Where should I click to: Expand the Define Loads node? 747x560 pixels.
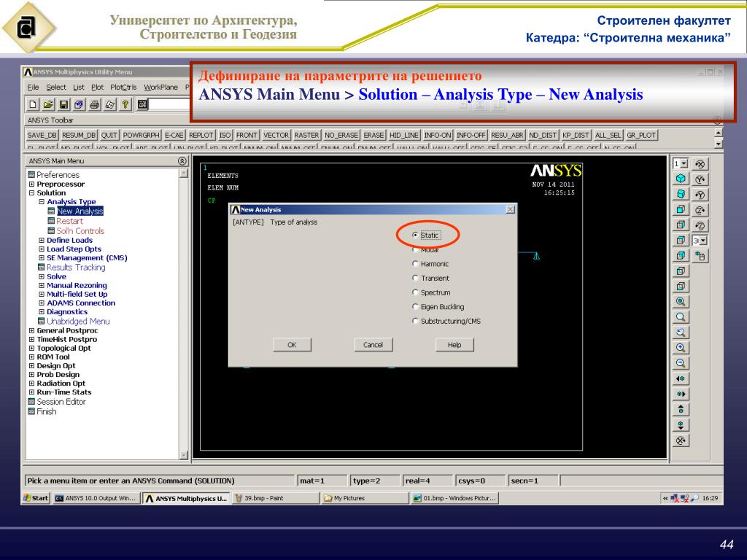click(x=42, y=240)
